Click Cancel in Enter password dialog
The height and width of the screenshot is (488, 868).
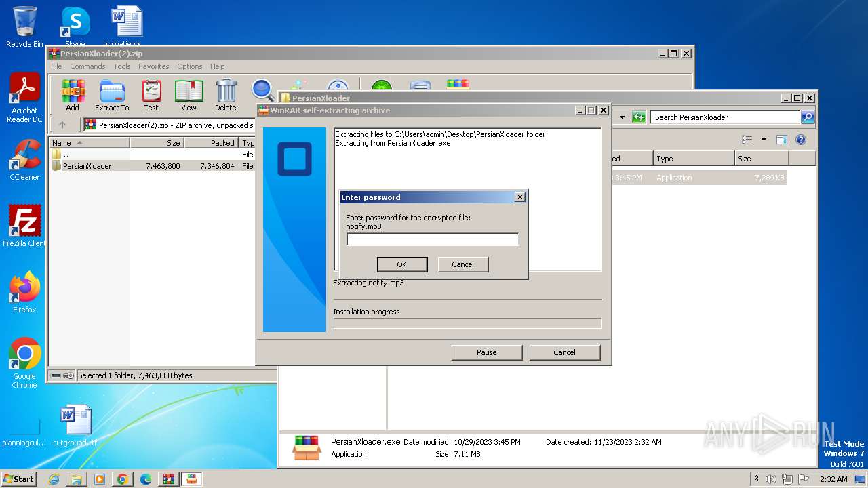tap(463, 264)
